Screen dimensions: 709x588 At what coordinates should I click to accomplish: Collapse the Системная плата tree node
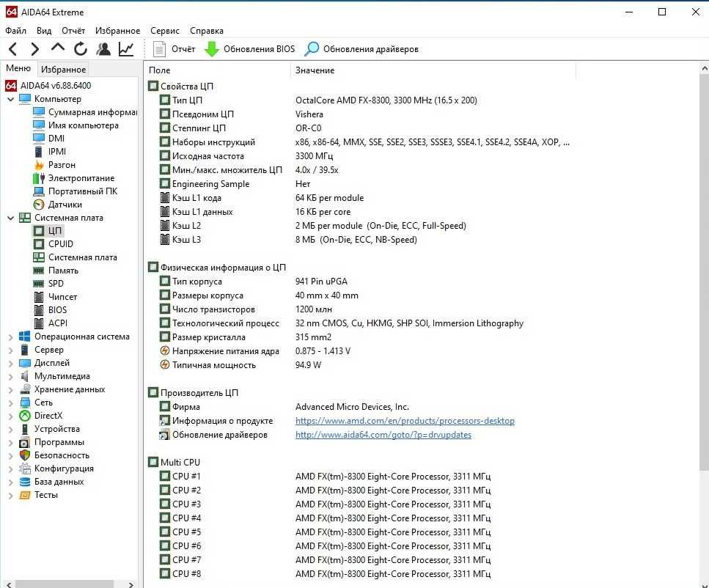click(11, 218)
